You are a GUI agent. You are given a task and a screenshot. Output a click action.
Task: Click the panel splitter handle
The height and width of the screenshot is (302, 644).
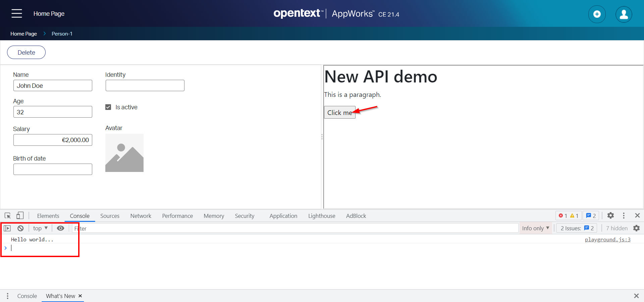[322, 137]
